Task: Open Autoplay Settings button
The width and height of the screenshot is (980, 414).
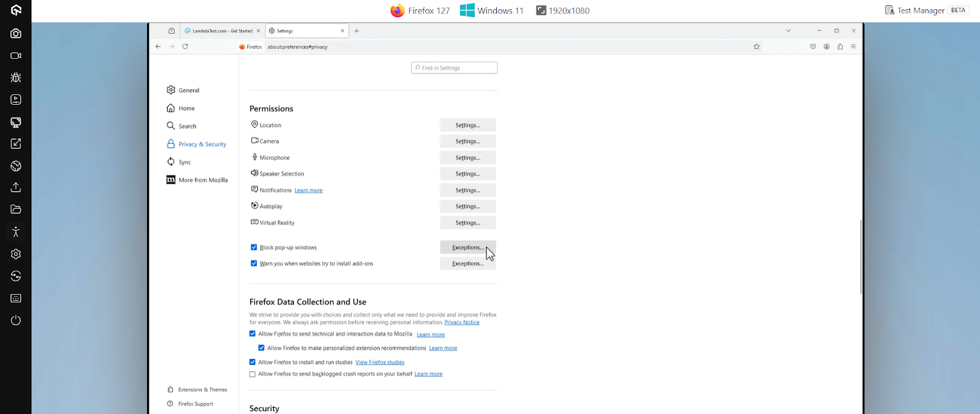Action: coord(468,206)
